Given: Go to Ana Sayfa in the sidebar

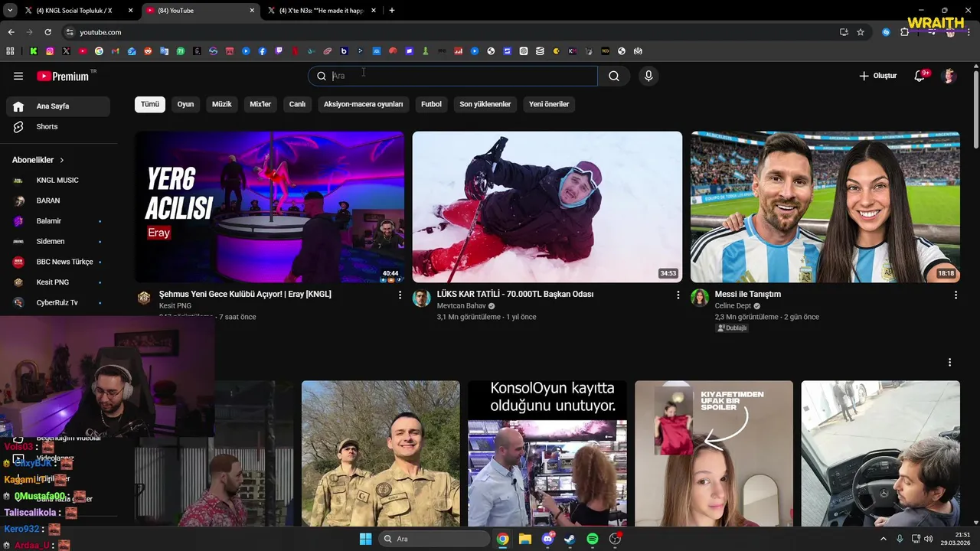Looking at the screenshot, I should (58, 106).
